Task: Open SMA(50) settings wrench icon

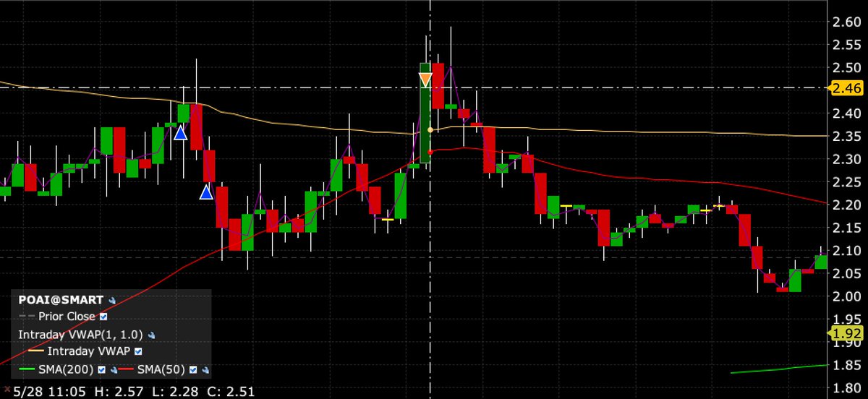Action: 205,370
